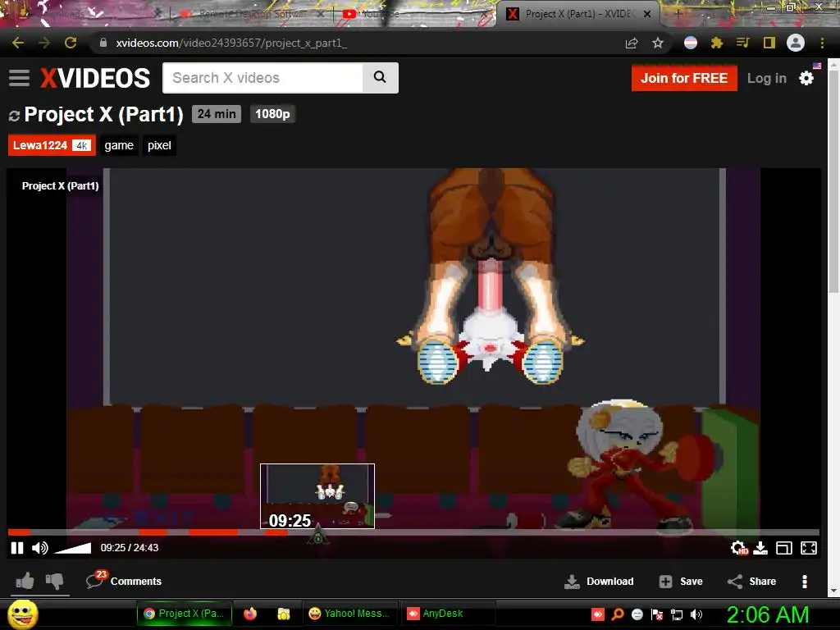The image size is (840, 630).
Task: Change site country via flag icon
Action: [817, 66]
